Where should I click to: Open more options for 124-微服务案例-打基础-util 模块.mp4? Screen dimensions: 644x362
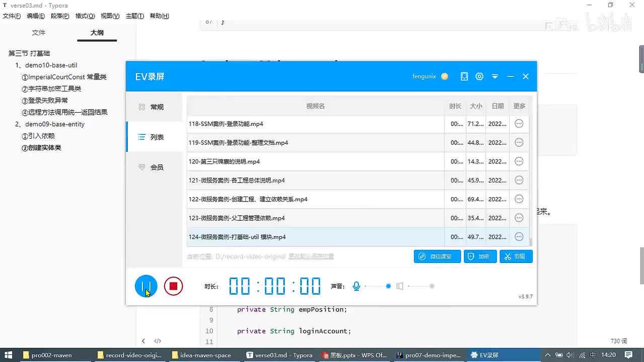[519, 237]
